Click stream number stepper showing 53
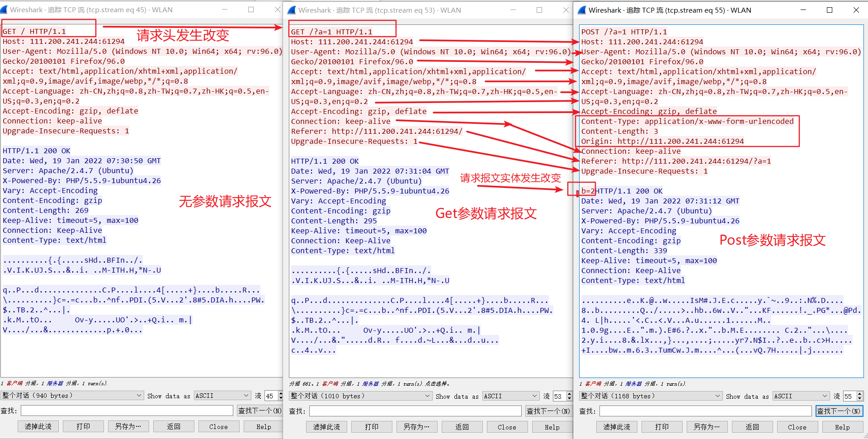 click(563, 396)
